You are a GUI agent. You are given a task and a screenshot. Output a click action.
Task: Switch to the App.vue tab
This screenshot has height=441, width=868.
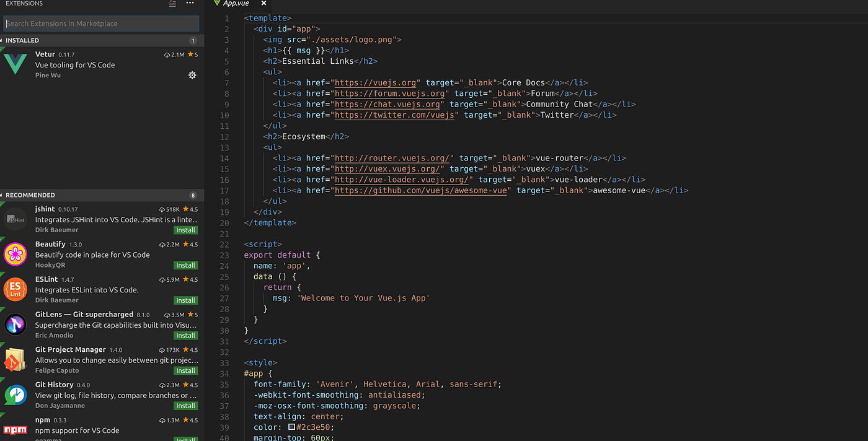236,3
